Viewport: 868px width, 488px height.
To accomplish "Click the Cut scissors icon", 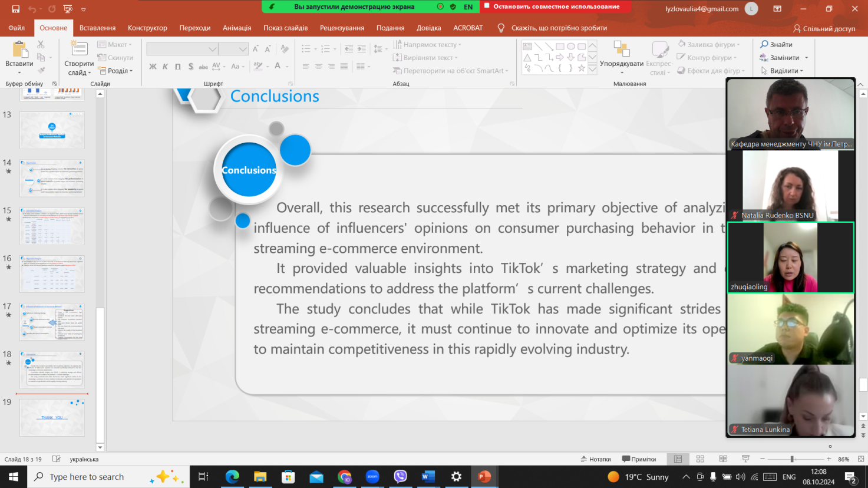I will tap(41, 45).
